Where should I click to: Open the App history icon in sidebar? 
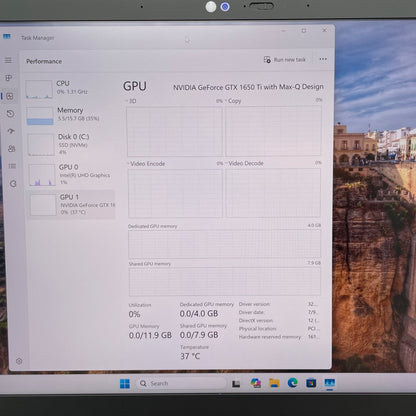point(10,114)
